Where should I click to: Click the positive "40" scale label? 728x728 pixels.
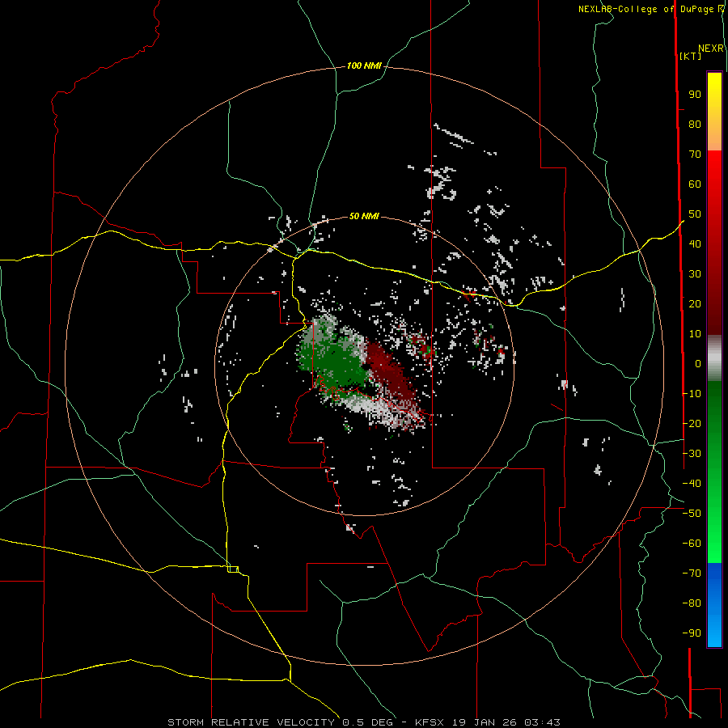[695, 243]
